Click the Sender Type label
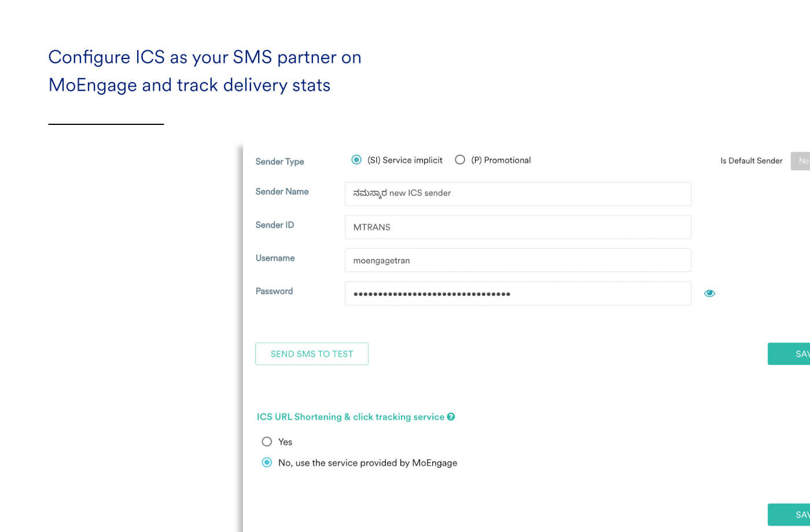Screen dimensions: 810x532 tap(279, 161)
